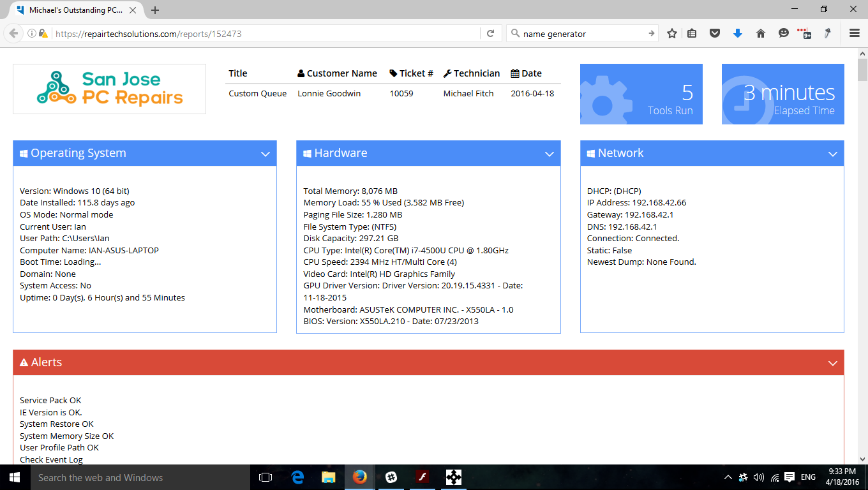Collapse the Operating System panel chevron
The image size is (868, 490).
[x=266, y=154]
